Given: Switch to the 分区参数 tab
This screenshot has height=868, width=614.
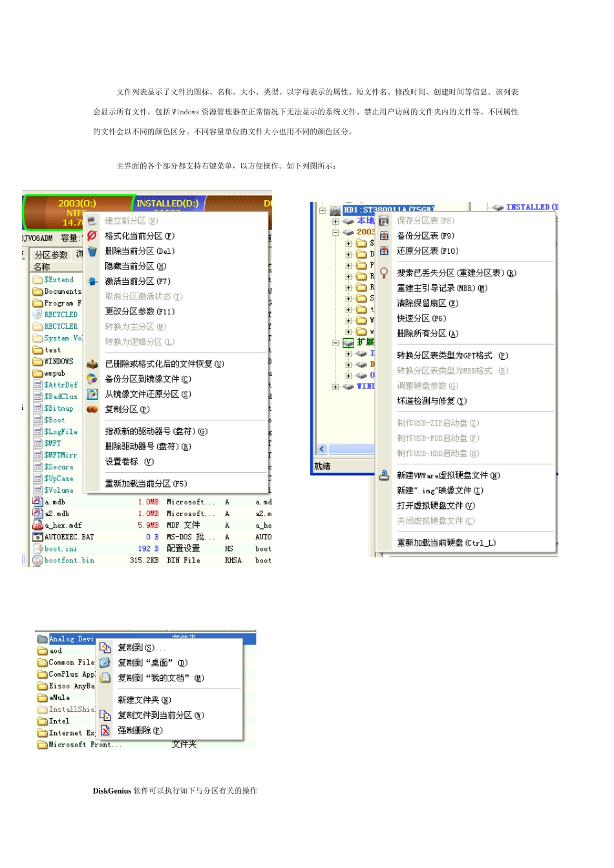Looking at the screenshot, I should point(51,255).
